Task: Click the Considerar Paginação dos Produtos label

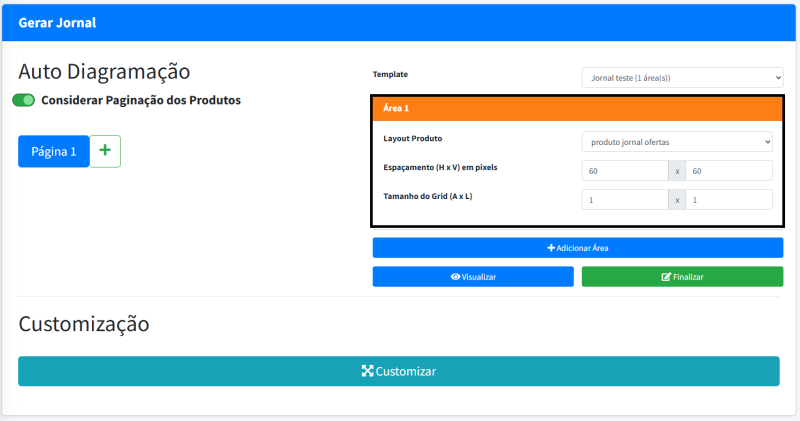Action: click(x=141, y=100)
